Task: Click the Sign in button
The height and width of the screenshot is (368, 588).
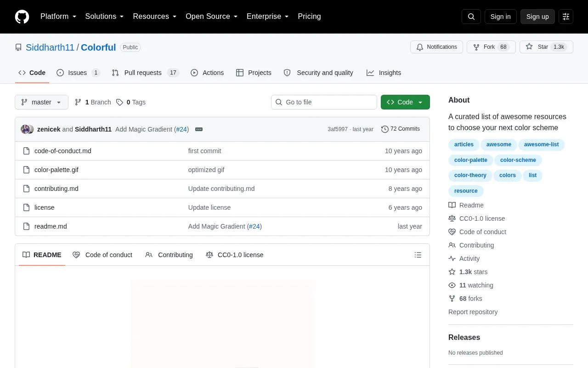Action: [x=500, y=17]
